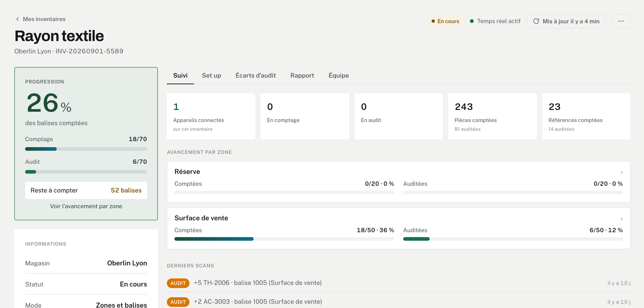The image size is (644, 308).
Task: Click the scan entry +5 TH-2006 balise 1005
Action: click(x=258, y=283)
